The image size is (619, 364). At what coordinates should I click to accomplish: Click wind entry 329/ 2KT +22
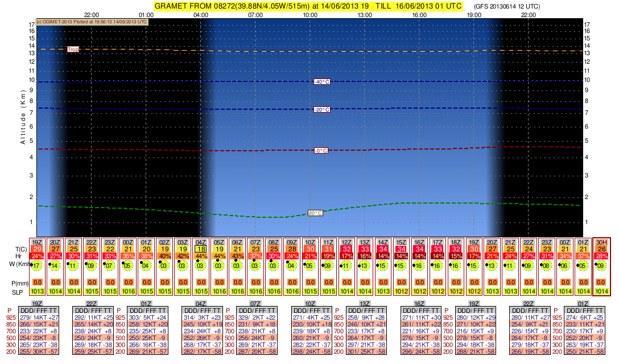[x=257, y=317]
